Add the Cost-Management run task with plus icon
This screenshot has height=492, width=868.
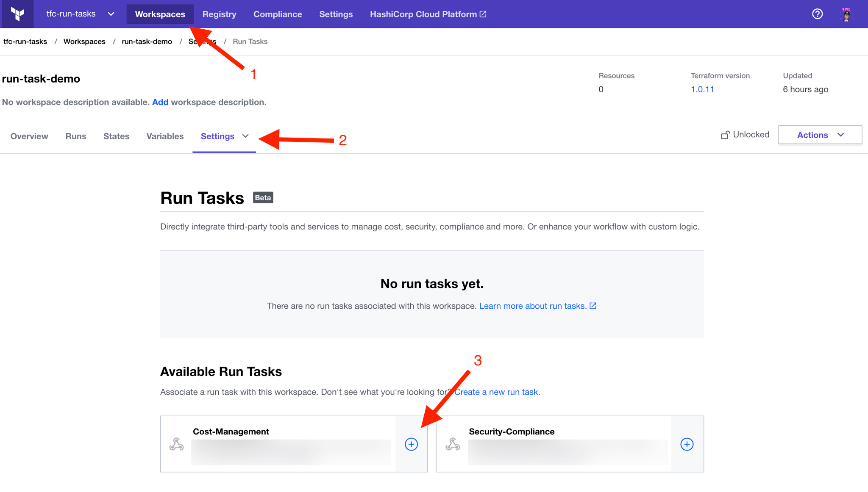pos(411,444)
